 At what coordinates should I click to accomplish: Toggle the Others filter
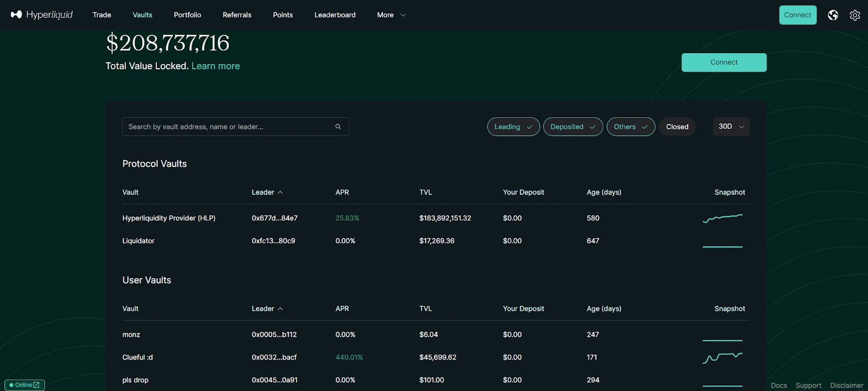click(x=631, y=127)
